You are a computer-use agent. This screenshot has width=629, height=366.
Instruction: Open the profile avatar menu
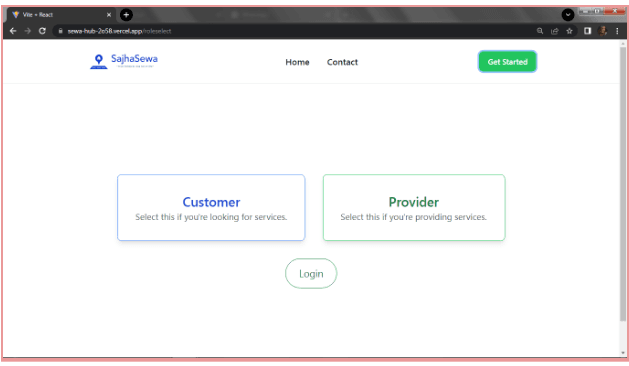tap(602, 31)
